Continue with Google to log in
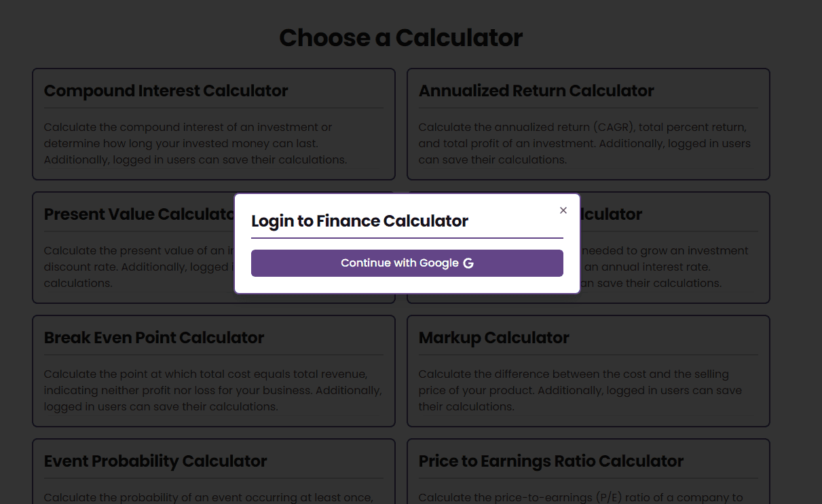The height and width of the screenshot is (504, 822). click(x=407, y=263)
